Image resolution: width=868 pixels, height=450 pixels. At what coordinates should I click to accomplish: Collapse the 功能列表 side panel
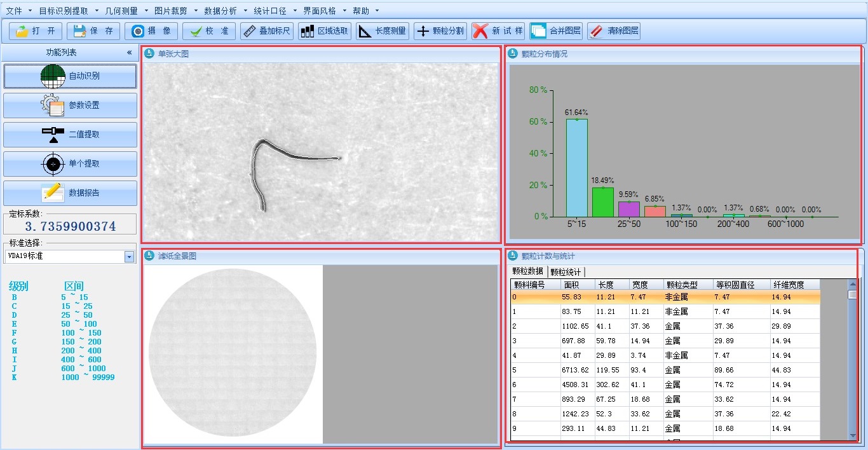pyautogui.click(x=130, y=53)
